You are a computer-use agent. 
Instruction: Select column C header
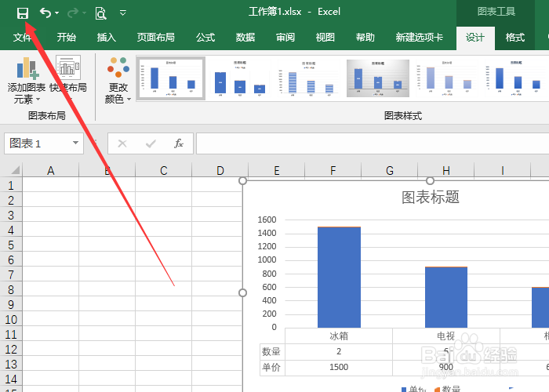pos(163,170)
